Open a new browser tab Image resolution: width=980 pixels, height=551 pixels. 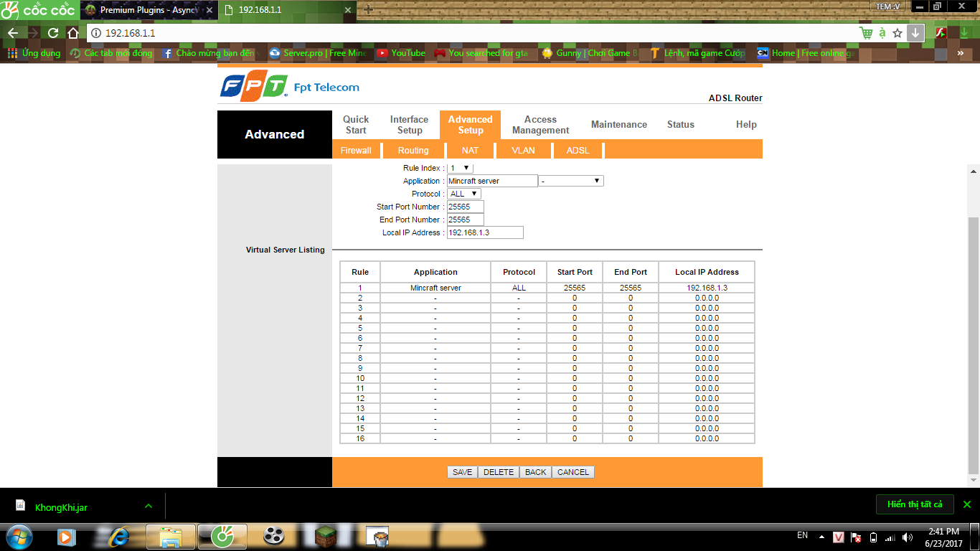pos(369,10)
